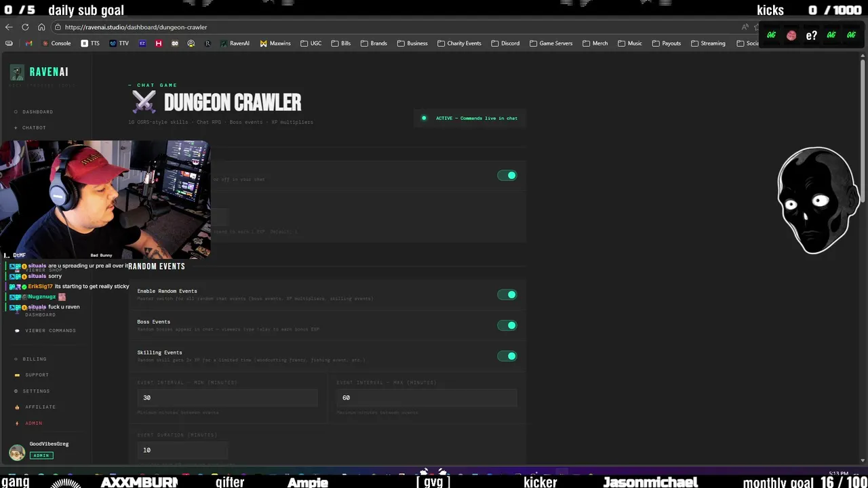The width and height of the screenshot is (868, 488).
Task: Reload the page with the refresh icon
Action: click(25, 27)
